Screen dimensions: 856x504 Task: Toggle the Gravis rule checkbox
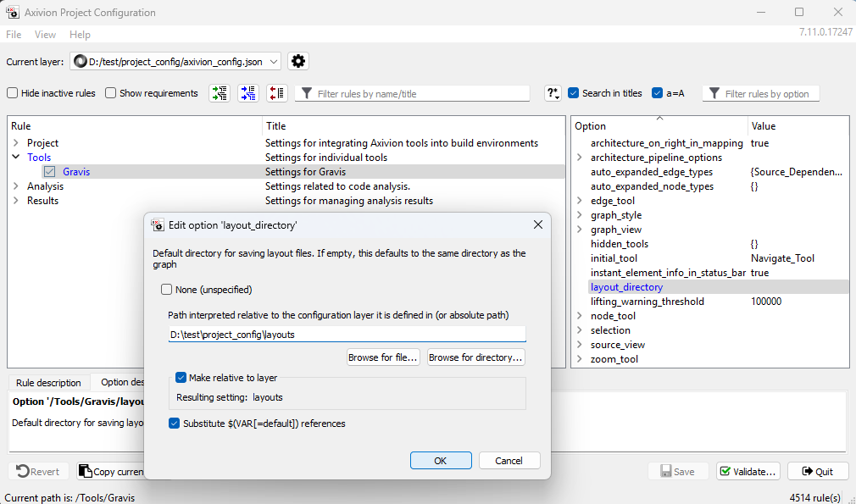pyautogui.click(x=50, y=172)
